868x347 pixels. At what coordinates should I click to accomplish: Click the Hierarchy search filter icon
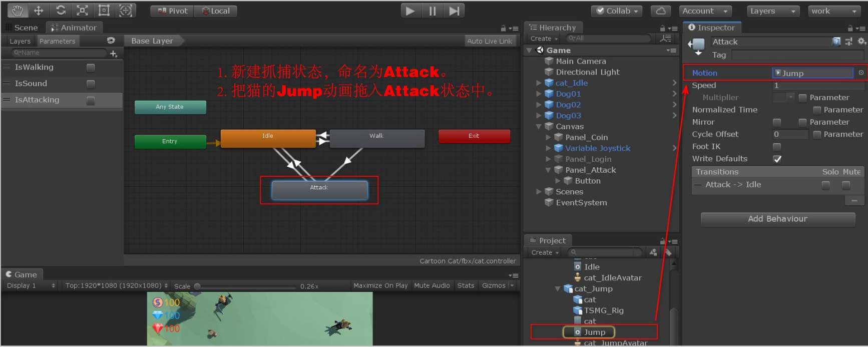[665, 38]
